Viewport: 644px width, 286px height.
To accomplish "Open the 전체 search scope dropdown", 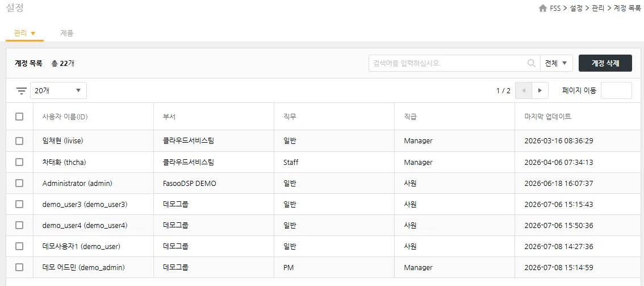I will pyautogui.click(x=556, y=63).
